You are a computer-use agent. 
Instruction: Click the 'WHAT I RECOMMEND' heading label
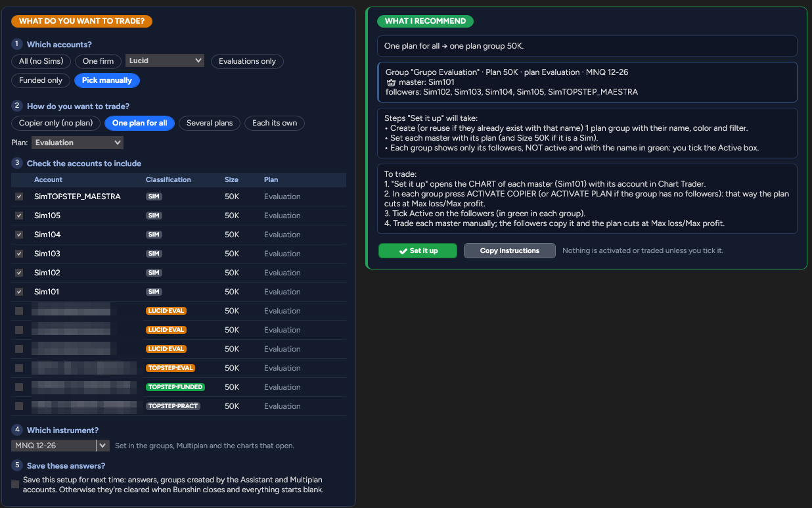coord(425,21)
